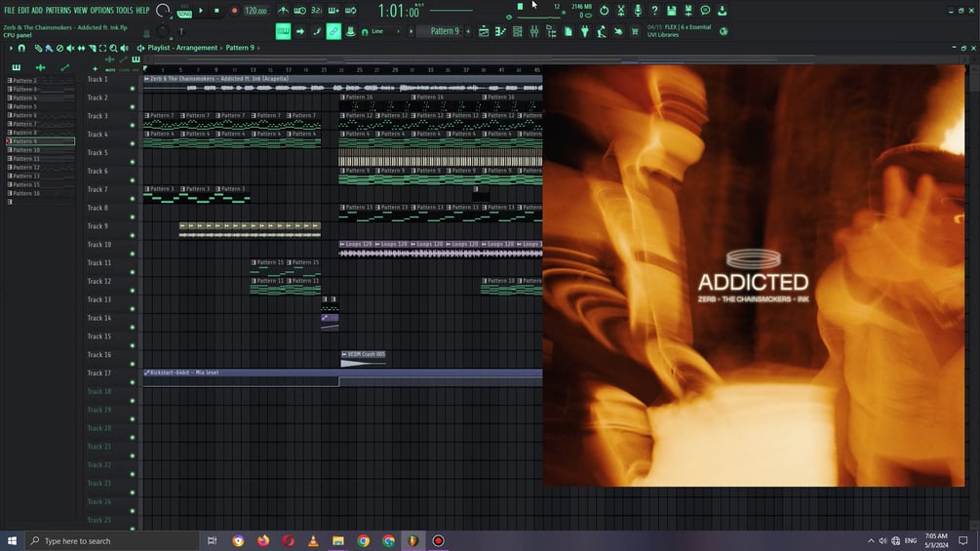Click Pattern 9 in the playlist breadcrumb
Viewport: 980px width, 551px height.
(x=240, y=48)
